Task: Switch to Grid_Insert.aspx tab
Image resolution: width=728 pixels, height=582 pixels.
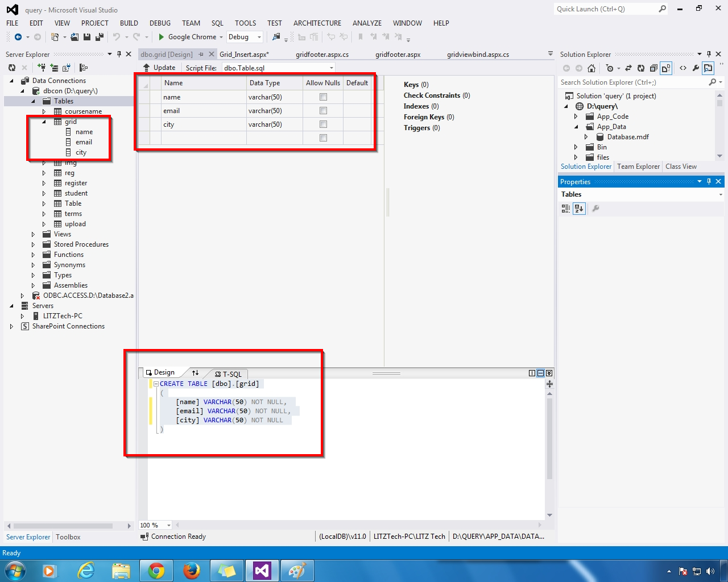Action: coord(245,55)
